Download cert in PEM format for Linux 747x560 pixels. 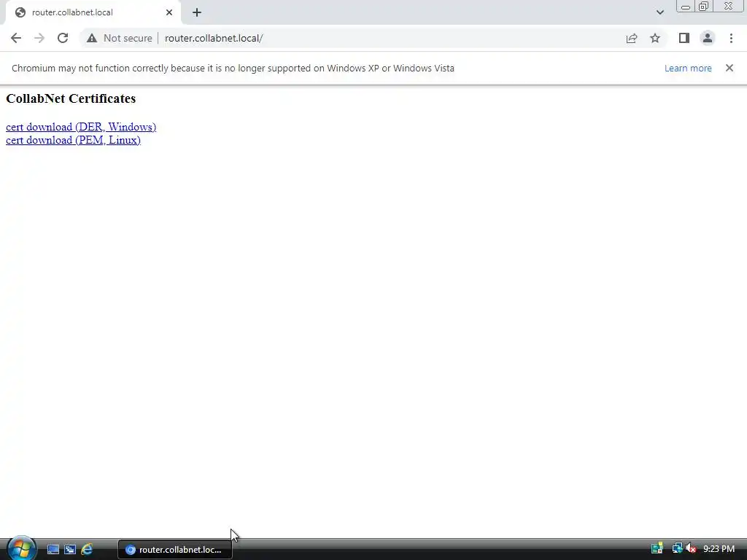coord(73,140)
